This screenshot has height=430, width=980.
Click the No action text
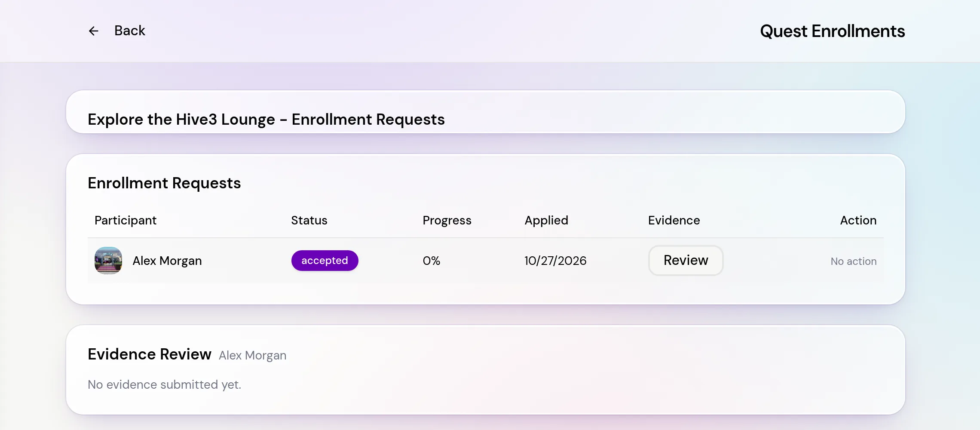853,261
